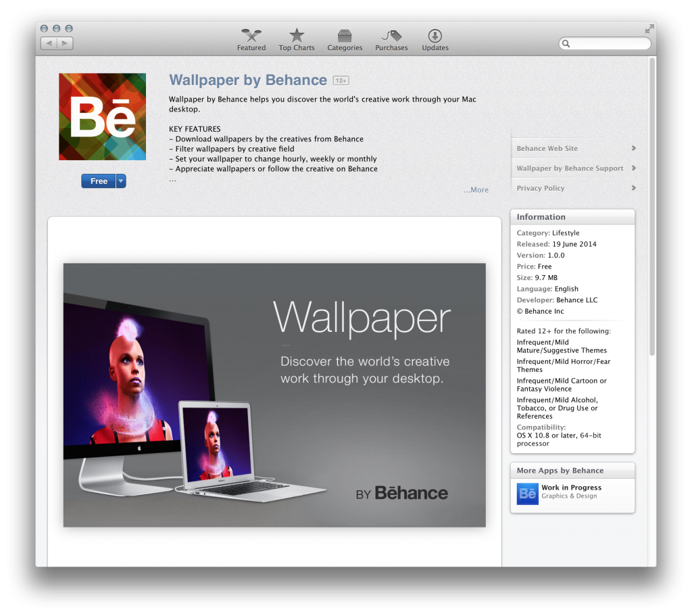
Task: Click the Wallpaper by Behance app icon
Action: (x=103, y=117)
